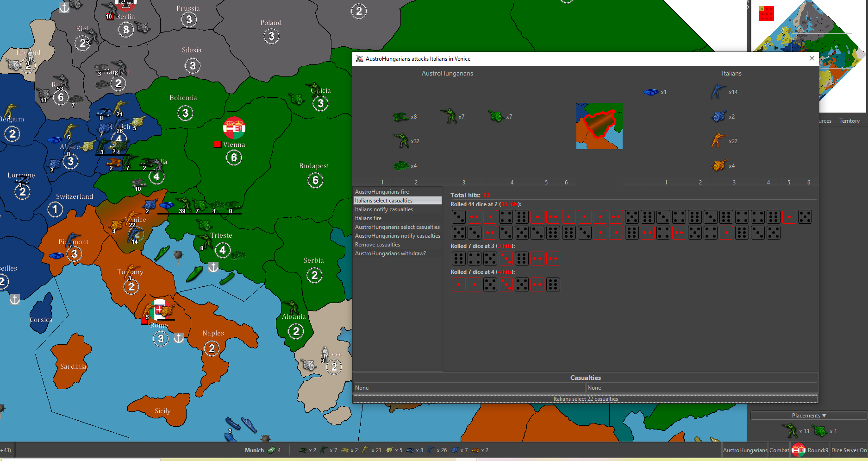Click the Sicily territory label
The image size is (868, 461).
pyautogui.click(x=162, y=411)
